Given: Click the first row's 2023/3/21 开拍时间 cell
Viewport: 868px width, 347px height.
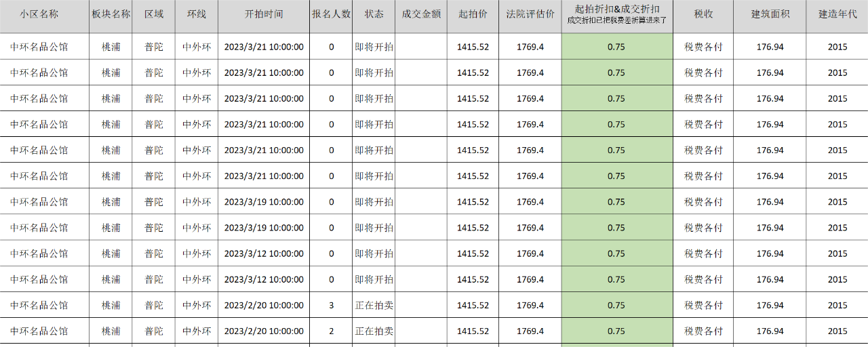Looking at the screenshot, I should coord(264,47).
